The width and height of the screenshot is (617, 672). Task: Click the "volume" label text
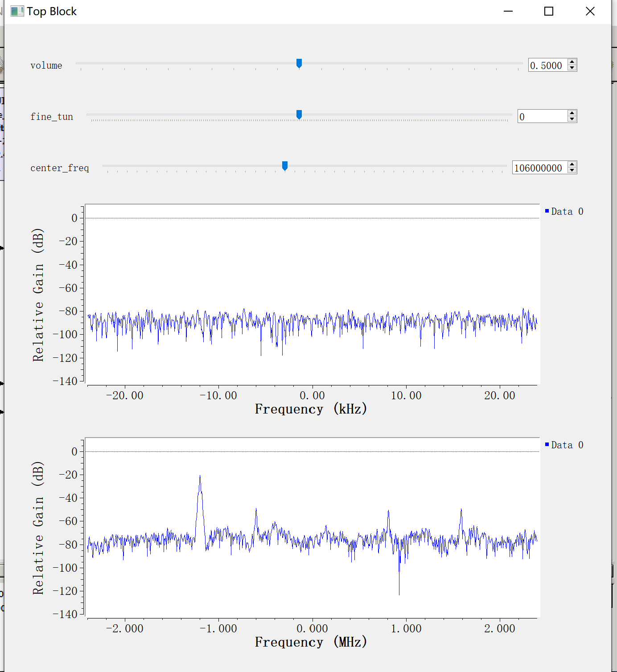(x=46, y=66)
